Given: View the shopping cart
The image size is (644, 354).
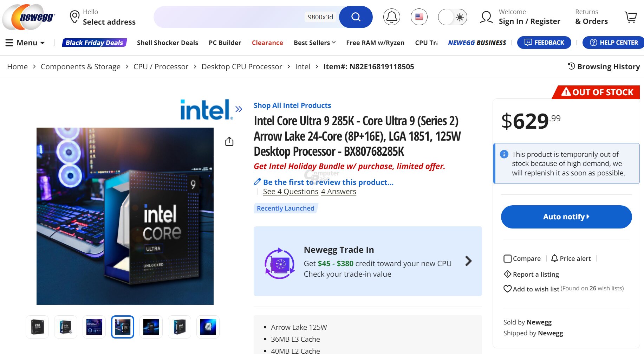Looking at the screenshot, I should (631, 17).
